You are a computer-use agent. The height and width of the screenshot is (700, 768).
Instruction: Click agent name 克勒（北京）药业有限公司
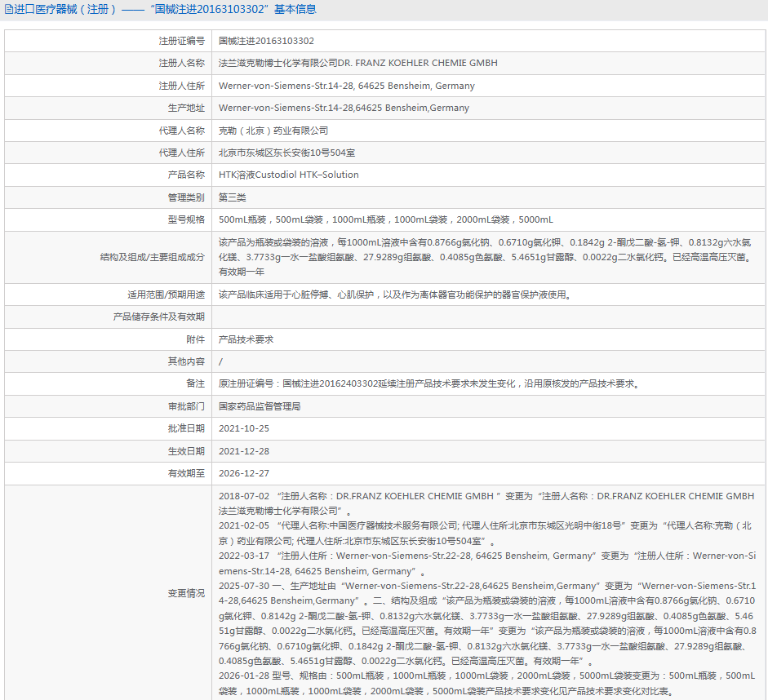tap(273, 131)
